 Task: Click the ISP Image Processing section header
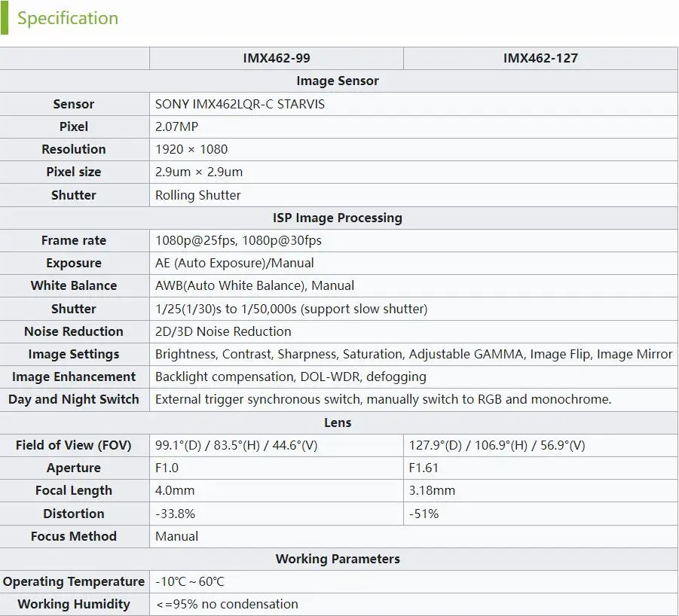pos(338,218)
